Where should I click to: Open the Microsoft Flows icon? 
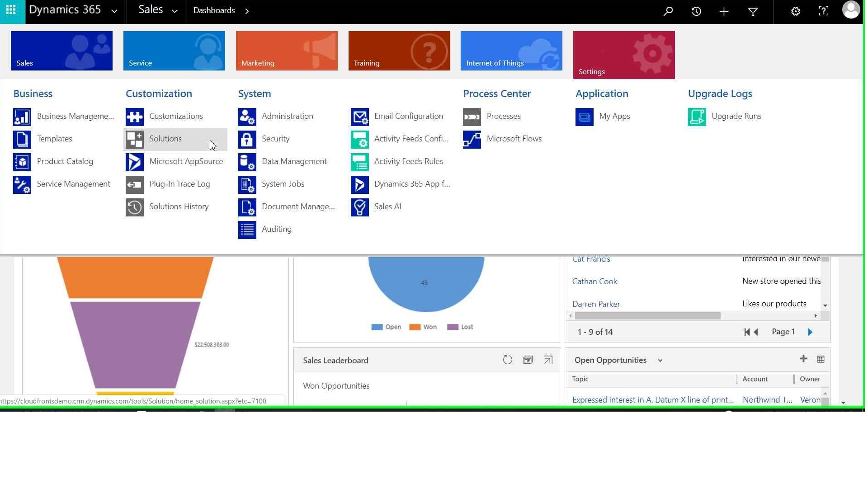point(472,140)
